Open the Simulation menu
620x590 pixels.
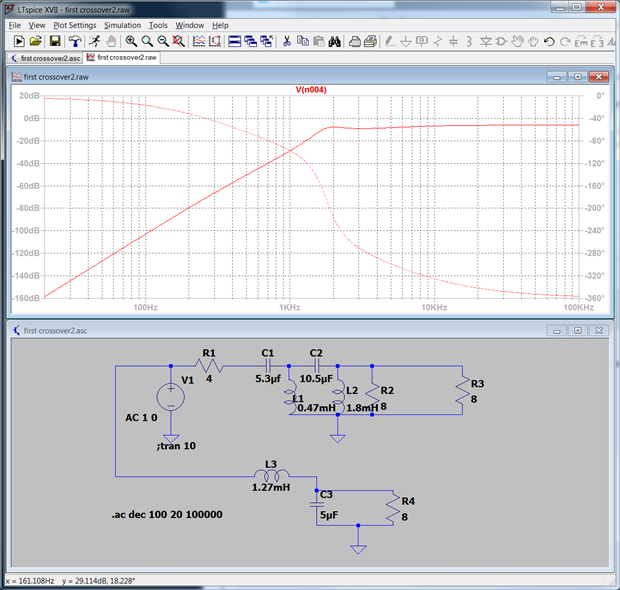tap(123, 24)
